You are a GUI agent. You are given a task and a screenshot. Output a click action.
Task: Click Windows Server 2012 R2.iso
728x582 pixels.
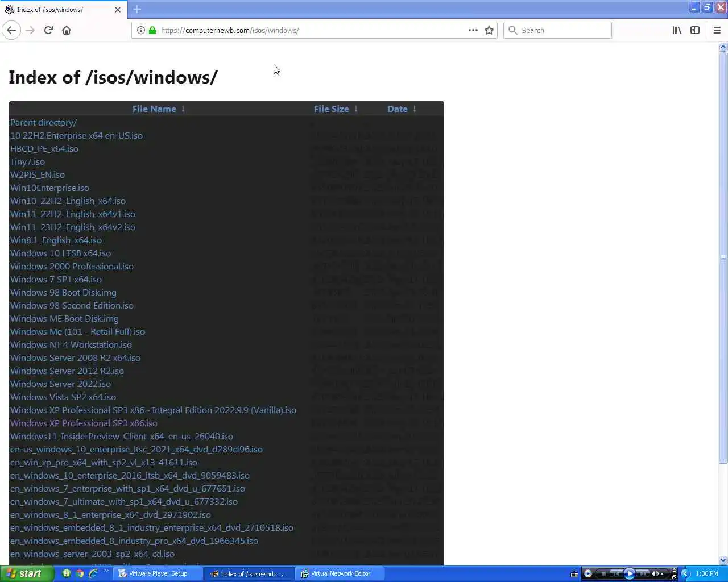point(67,371)
